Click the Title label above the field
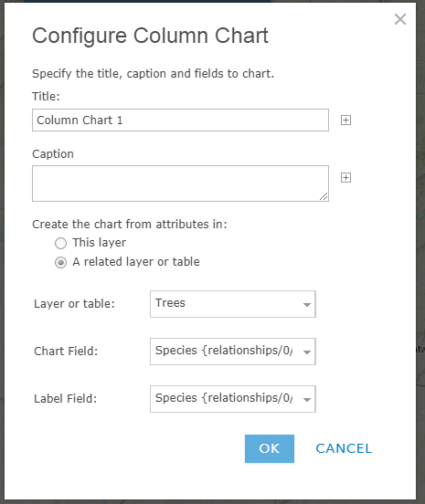This screenshot has height=504, width=425. [x=46, y=96]
